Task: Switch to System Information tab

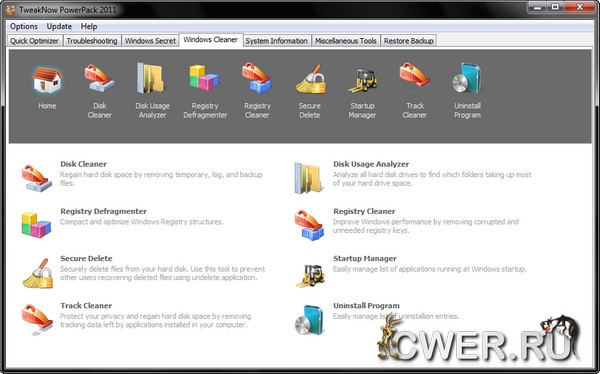Action: click(277, 41)
